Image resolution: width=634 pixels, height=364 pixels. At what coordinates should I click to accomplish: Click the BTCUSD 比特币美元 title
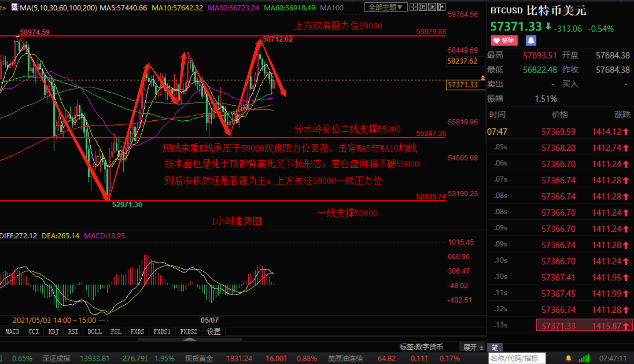tap(538, 10)
